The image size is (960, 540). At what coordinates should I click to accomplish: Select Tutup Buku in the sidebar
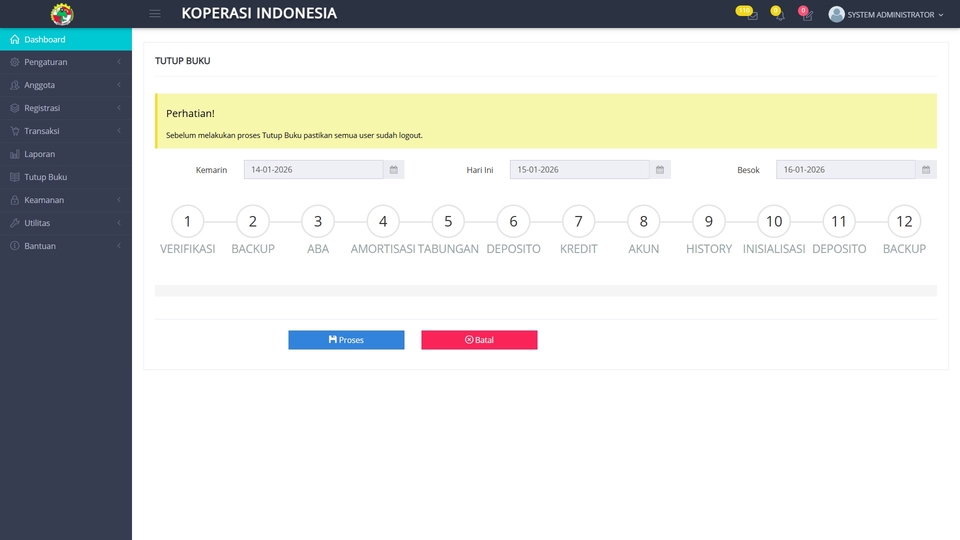[x=65, y=177]
